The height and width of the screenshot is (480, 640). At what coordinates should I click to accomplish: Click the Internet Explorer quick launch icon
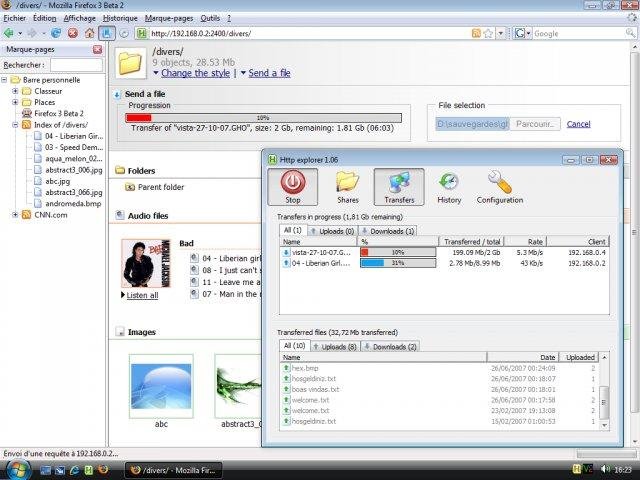click(x=74, y=470)
